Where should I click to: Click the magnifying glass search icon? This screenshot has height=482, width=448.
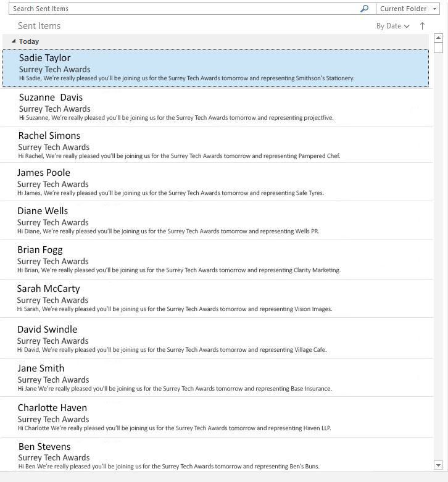(365, 9)
